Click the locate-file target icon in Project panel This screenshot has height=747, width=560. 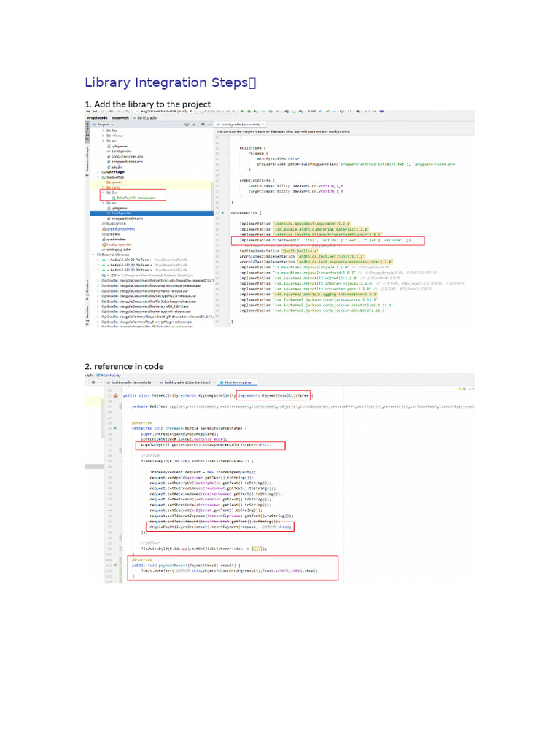coord(187,124)
